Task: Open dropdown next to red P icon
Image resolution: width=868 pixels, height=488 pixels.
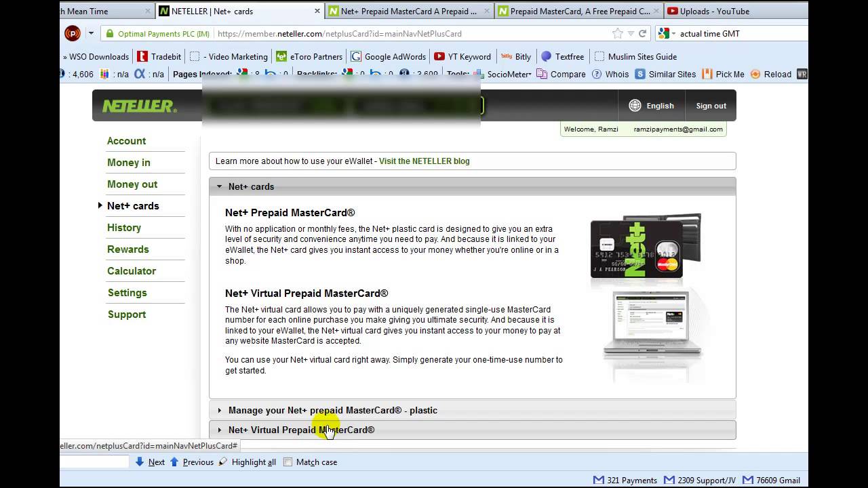Action: [x=91, y=33]
